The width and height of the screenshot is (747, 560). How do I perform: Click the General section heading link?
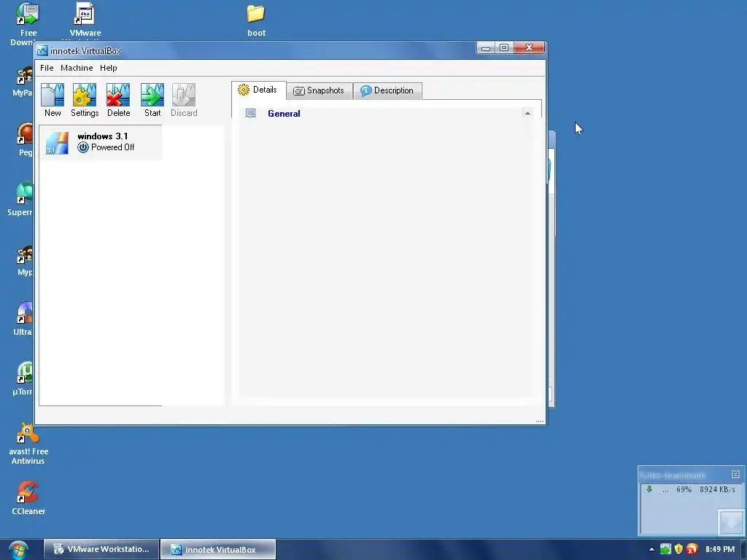tap(284, 114)
